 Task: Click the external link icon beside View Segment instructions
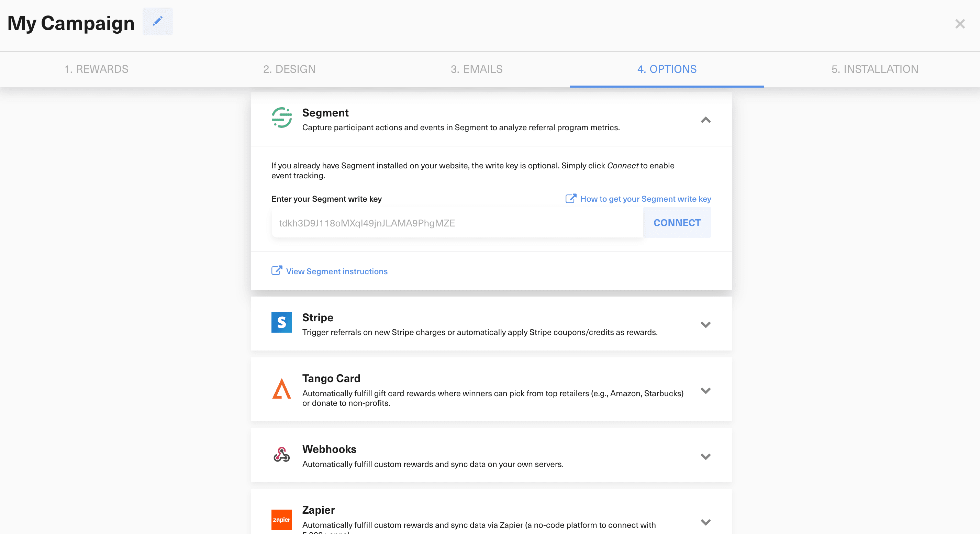click(x=277, y=270)
